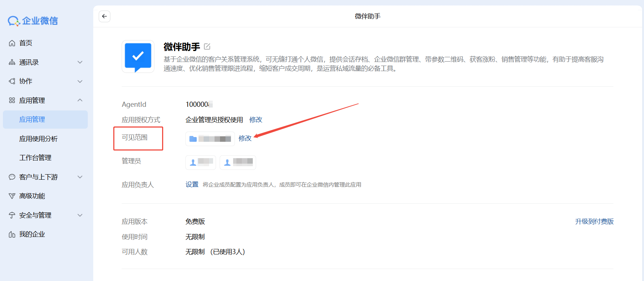Click 设置 for 应用负责人
This screenshot has height=281, width=644.
point(192,185)
